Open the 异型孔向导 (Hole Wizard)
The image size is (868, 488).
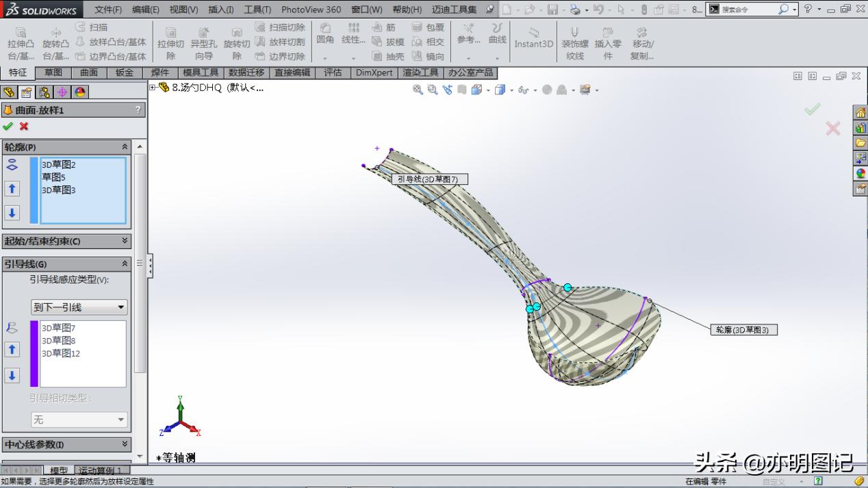(x=204, y=42)
